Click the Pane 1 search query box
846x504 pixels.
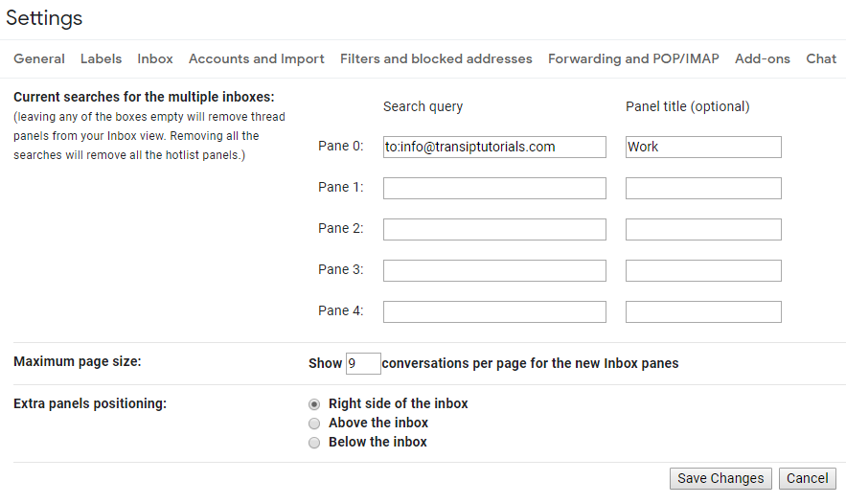point(494,188)
